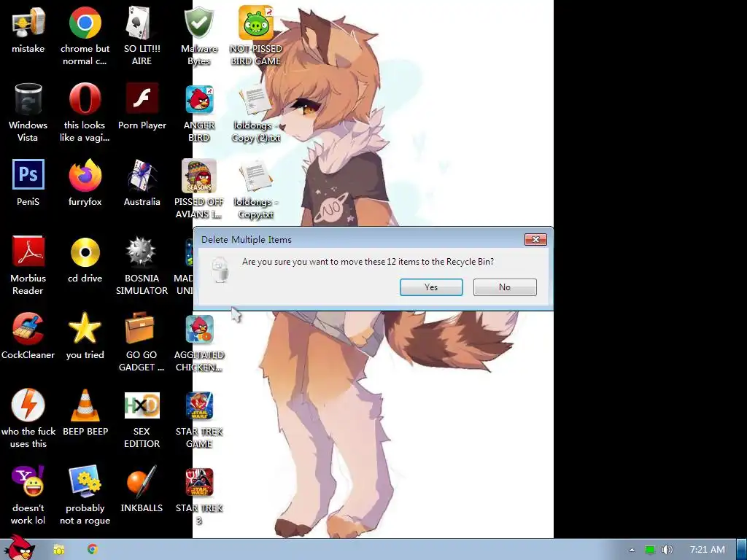
Task: Open the pinned folder icon in taskbar
Action: tap(58, 550)
